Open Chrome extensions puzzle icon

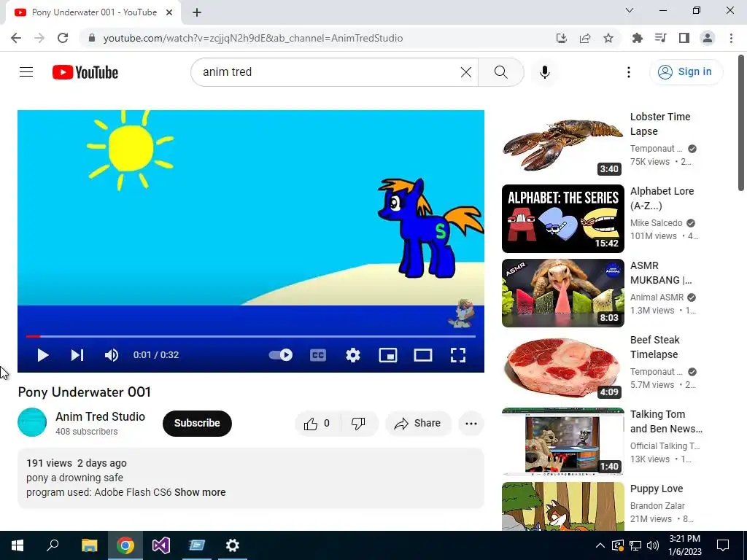point(638,38)
